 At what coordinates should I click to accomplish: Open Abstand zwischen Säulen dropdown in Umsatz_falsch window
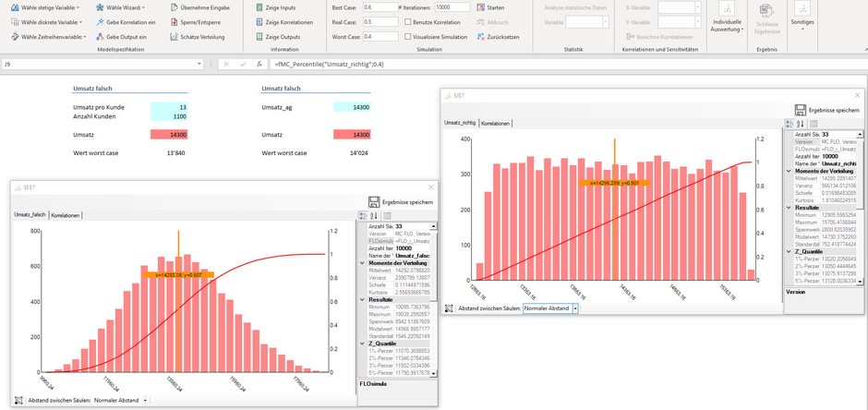pos(145,400)
